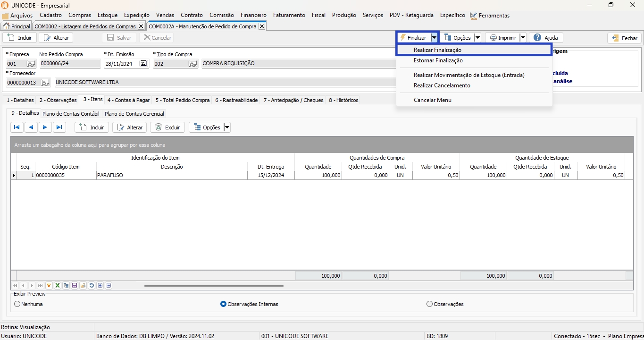Image resolution: width=644 pixels, height=340 pixels.
Task: Click the Excluir button in items toolbar
Action: [167, 127]
